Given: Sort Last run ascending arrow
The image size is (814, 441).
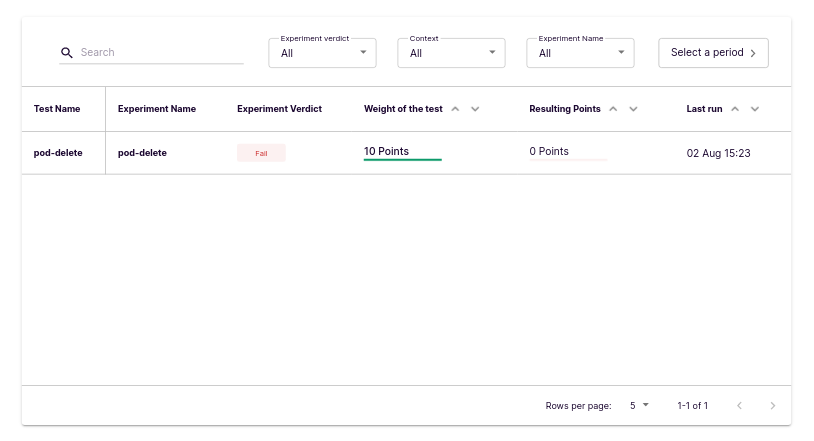Looking at the screenshot, I should [735, 109].
